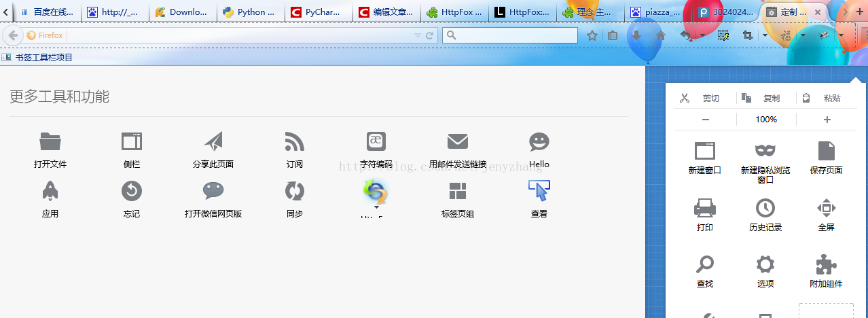Open History (历史记录) clock icon

[765, 207]
